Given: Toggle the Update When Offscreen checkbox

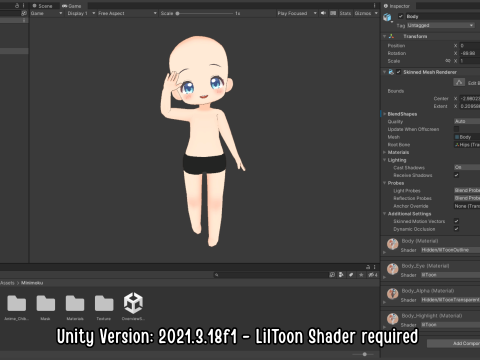Looking at the screenshot, I should coord(456,129).
